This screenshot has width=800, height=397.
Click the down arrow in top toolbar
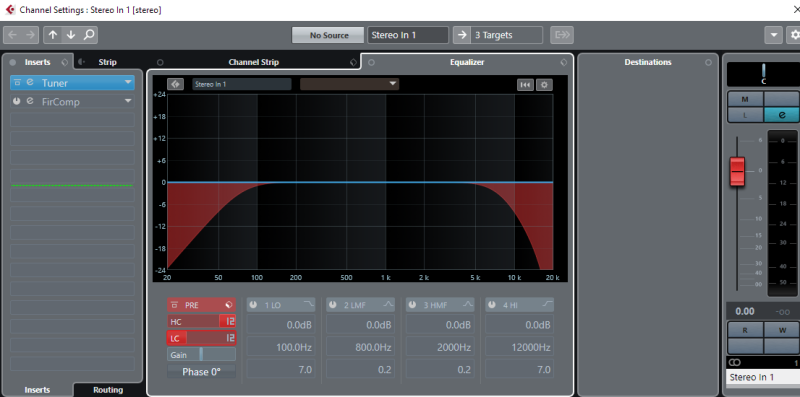click(x=71, y=35)
